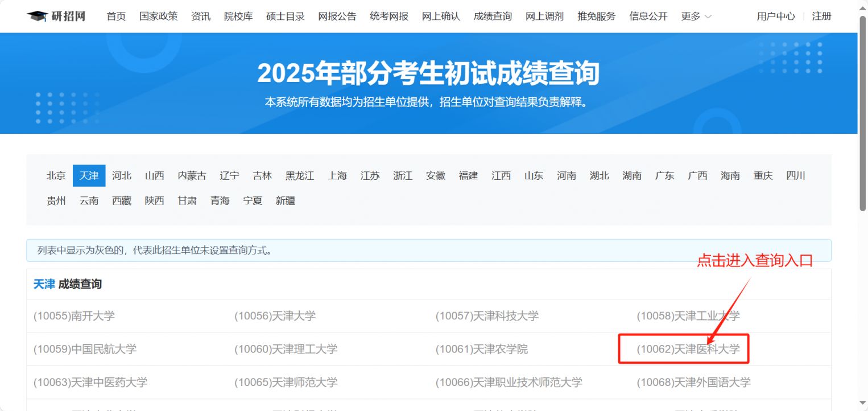This screenshot has height=411, width=868.
Task: Switch to 河南
Action: point(567,176)
